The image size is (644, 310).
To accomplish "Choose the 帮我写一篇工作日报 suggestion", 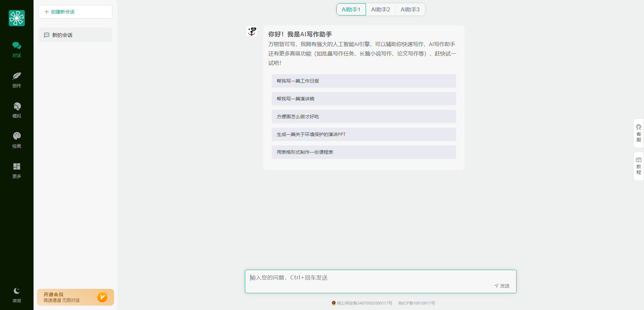I will click(x=364, y=81).
